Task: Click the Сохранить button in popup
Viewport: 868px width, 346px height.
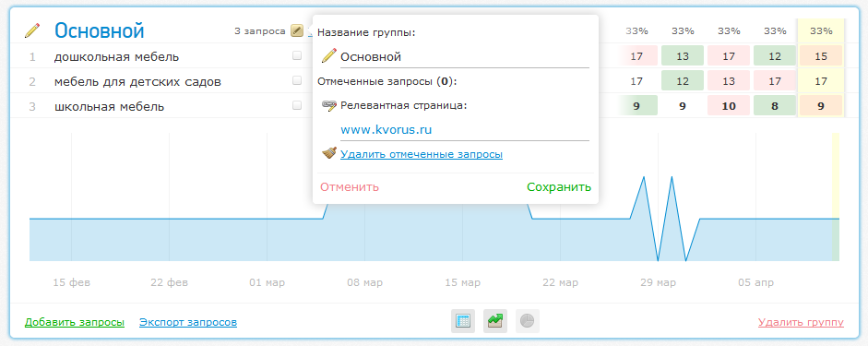Action: pyautogui.click(x=559, y=187)
